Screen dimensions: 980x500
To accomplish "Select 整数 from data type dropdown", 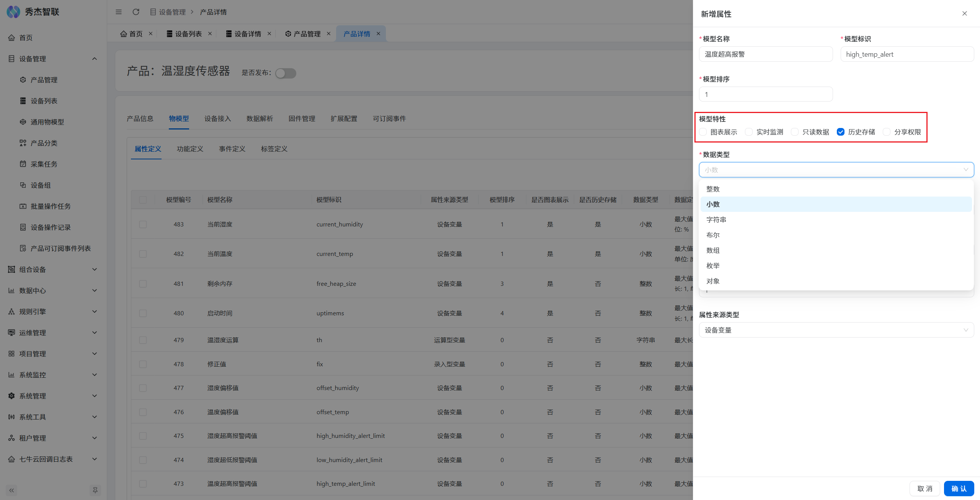I will tap(713, 189).
